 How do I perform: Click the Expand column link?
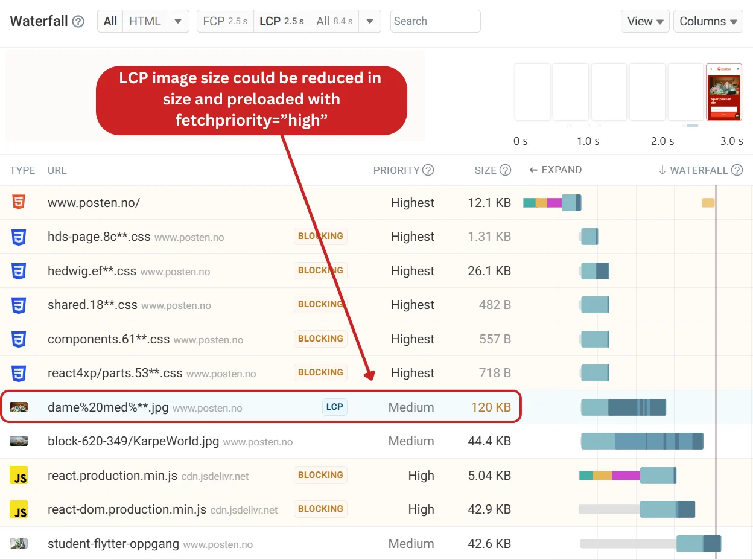[x=555, y=170]
